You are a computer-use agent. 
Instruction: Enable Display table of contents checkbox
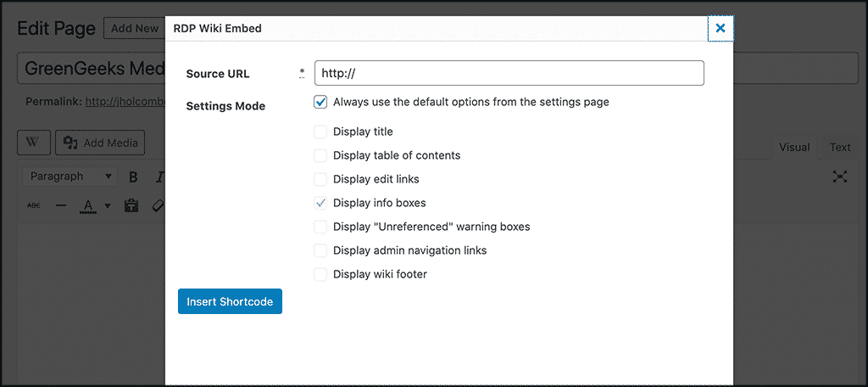(320, 156)
